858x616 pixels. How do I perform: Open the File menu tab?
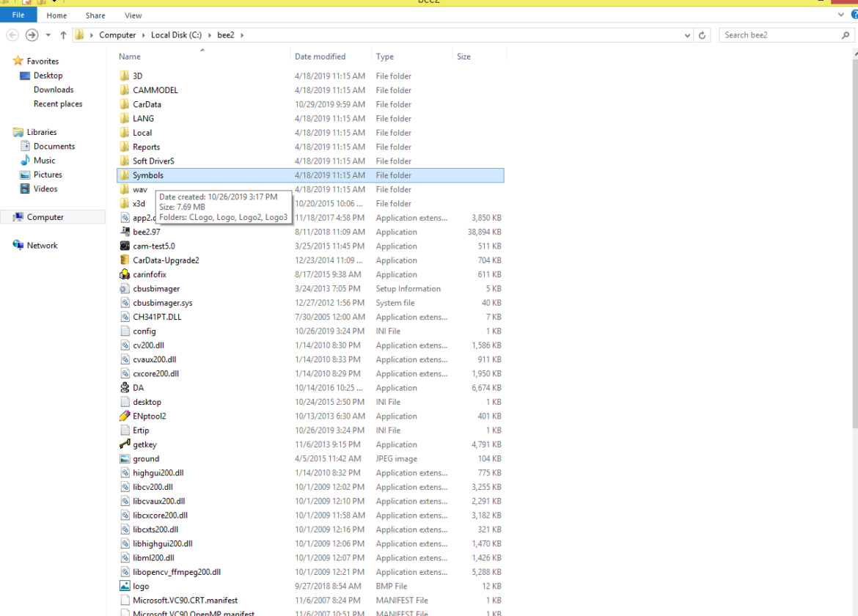[18, 15]
